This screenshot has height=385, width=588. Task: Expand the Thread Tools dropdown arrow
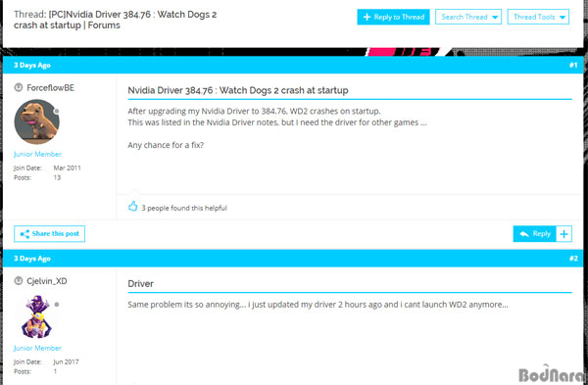click(x=563, y=18)
